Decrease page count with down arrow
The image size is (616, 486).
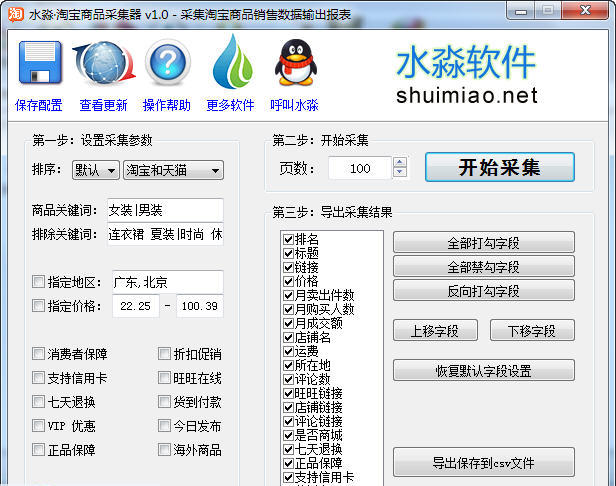click(x=400, y=172)
